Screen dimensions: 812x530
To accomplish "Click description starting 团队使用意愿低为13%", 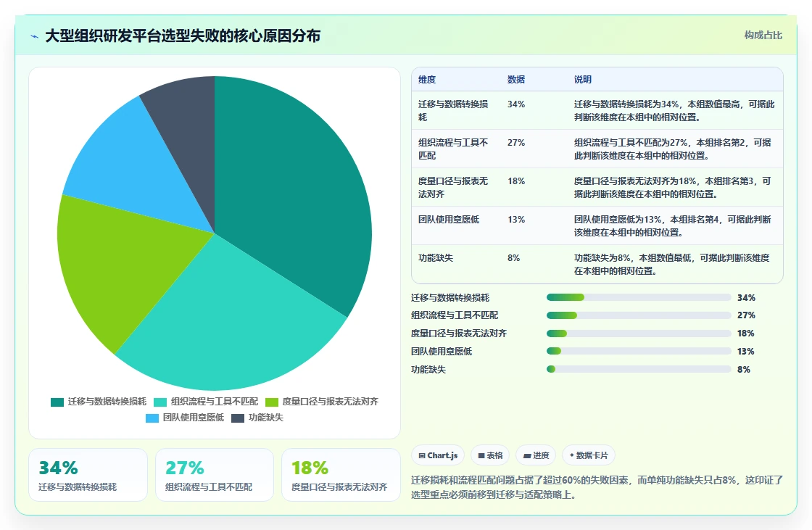I will pyautogui.click(x=672, y=226).
